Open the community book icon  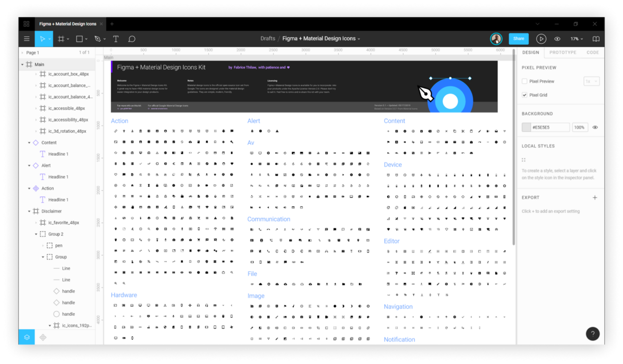(x=596, y=38)
